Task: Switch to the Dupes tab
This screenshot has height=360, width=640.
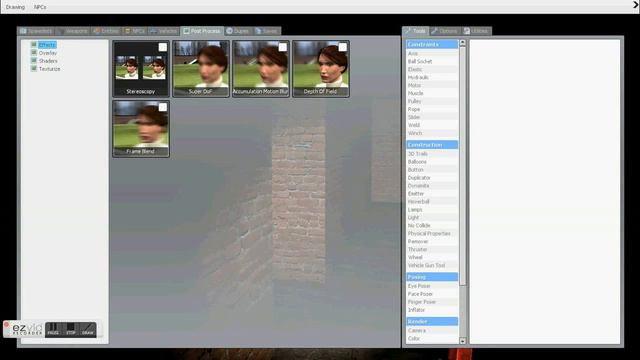Action: (x=238, y=31)
